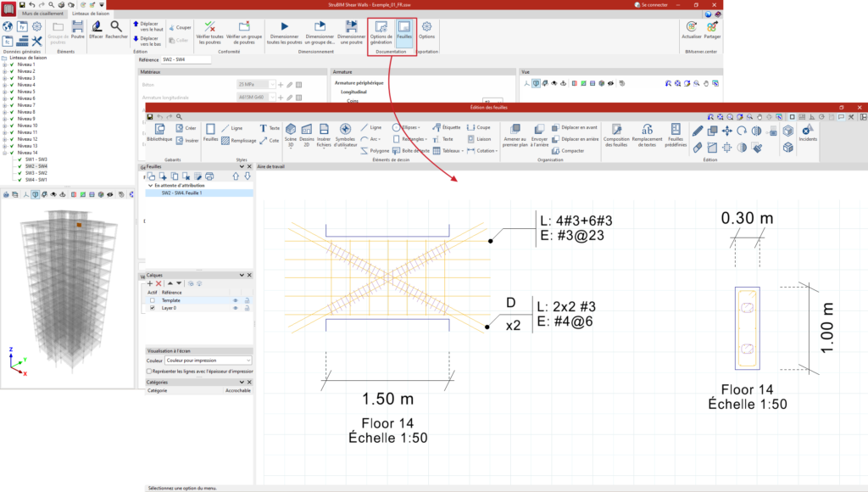Viewport: 868px width, 492px height.
Task: Click Se connecter in title bar
Action: pyautogui.click(x=654, y=4)
